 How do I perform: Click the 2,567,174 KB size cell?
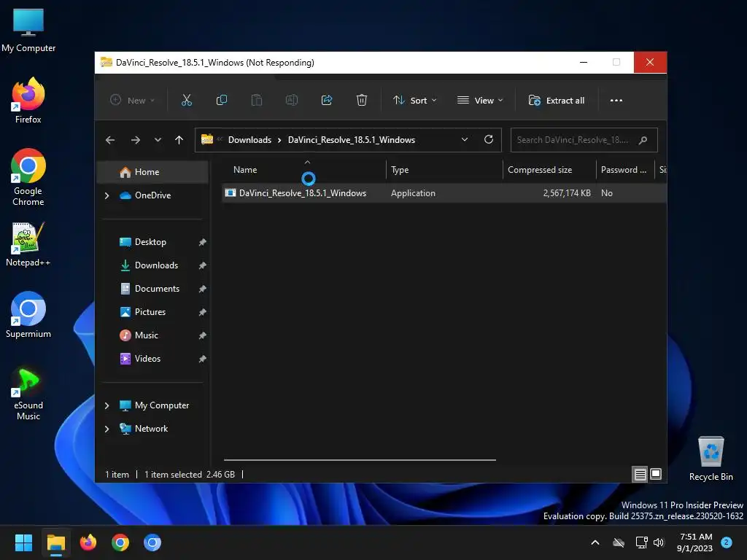click(566, 192)
